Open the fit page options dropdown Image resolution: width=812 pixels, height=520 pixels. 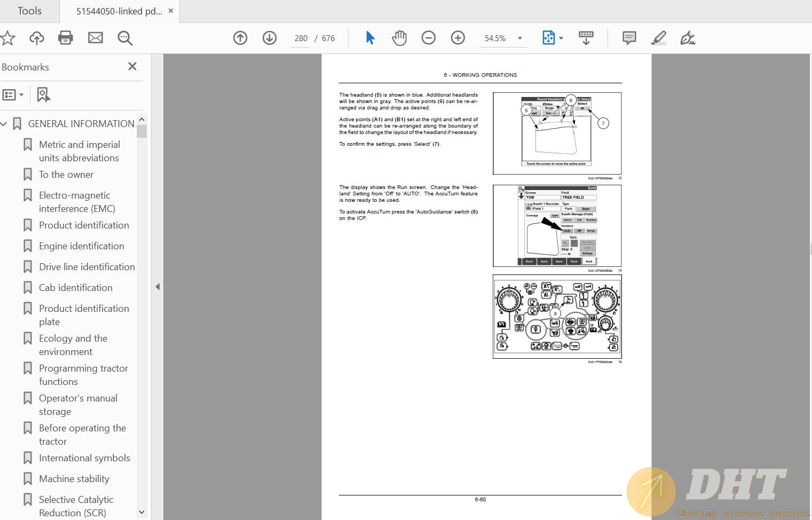tap(561, 38)
